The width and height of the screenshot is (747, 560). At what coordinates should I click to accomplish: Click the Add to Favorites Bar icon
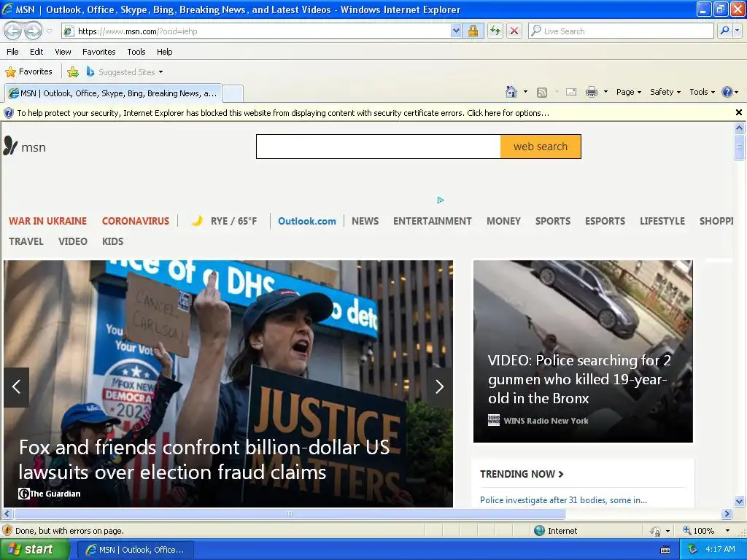[73, 72]
